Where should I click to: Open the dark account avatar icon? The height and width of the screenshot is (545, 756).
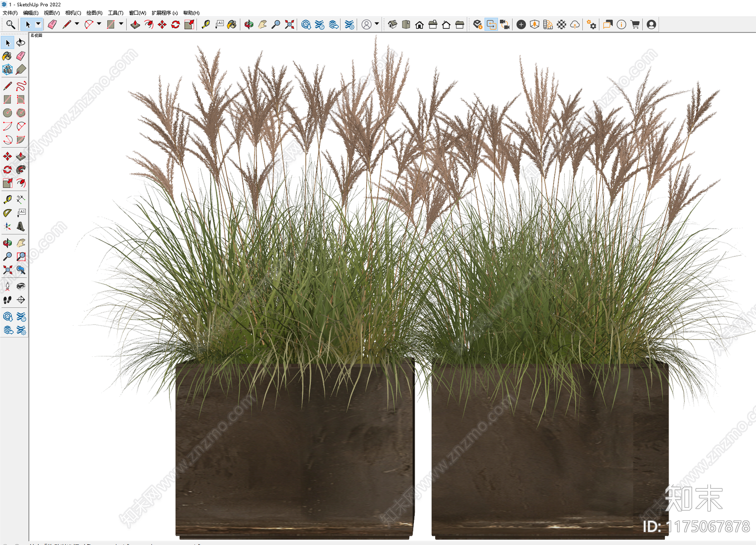[652, 25]
